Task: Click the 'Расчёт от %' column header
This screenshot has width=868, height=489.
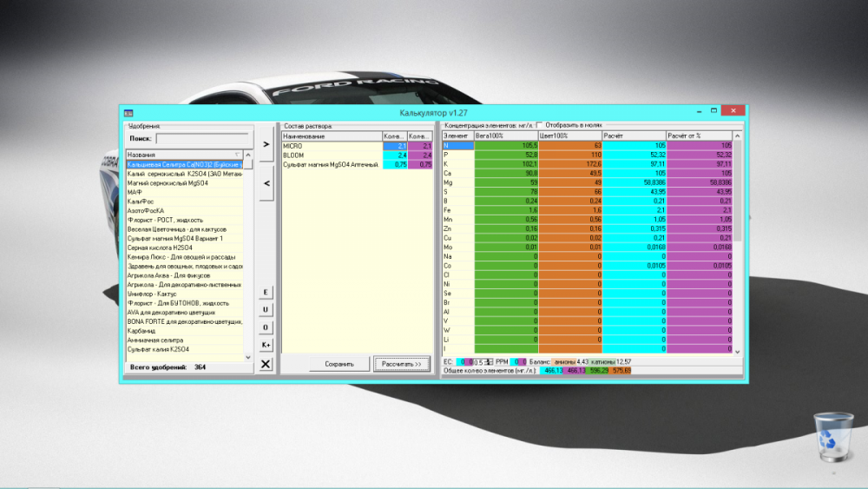Action: (x=699, y=135)
